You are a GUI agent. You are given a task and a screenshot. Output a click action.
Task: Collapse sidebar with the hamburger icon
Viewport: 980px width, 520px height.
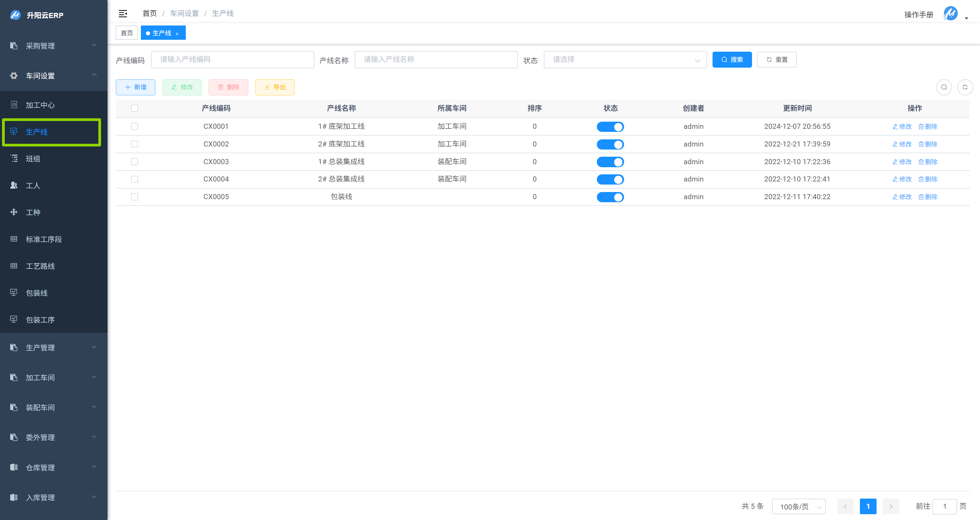122,14
